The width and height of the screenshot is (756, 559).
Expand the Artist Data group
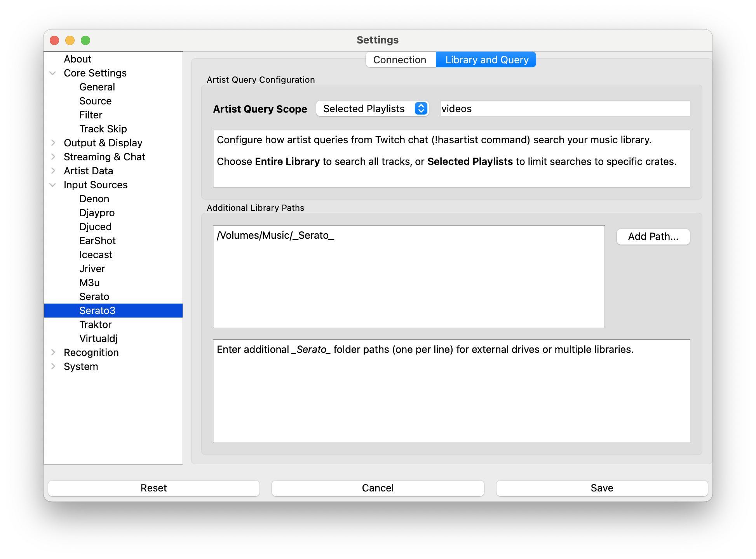(53, 171)
